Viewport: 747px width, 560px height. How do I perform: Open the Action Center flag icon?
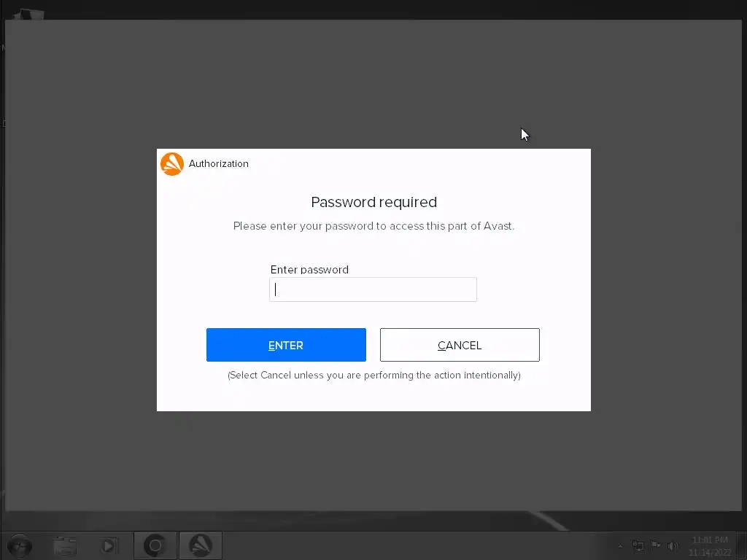tap(656, 545)
